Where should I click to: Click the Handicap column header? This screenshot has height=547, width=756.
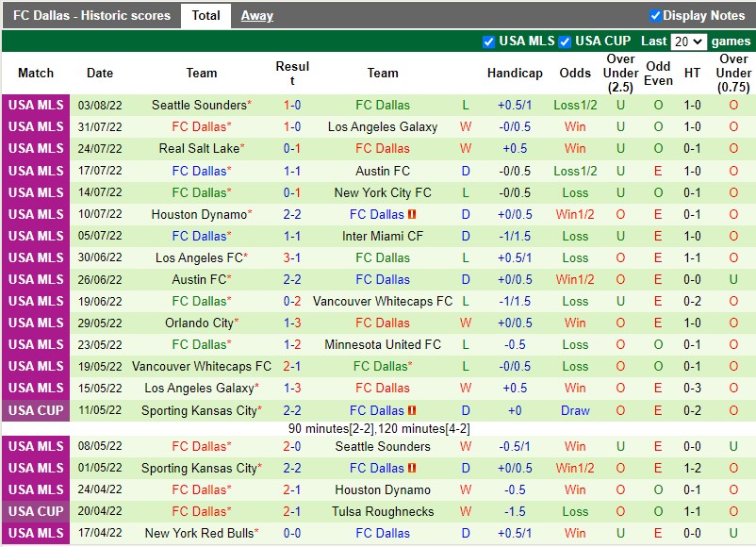click(515, 73)
